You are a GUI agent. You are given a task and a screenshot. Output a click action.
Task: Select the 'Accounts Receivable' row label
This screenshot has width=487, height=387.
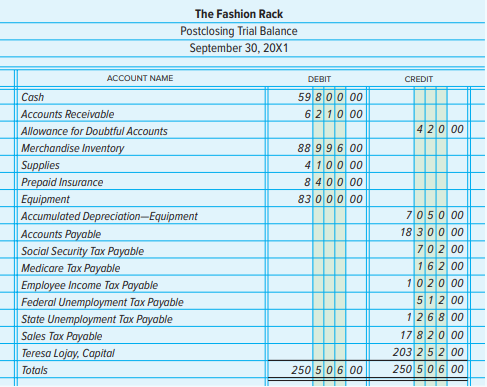68,114
